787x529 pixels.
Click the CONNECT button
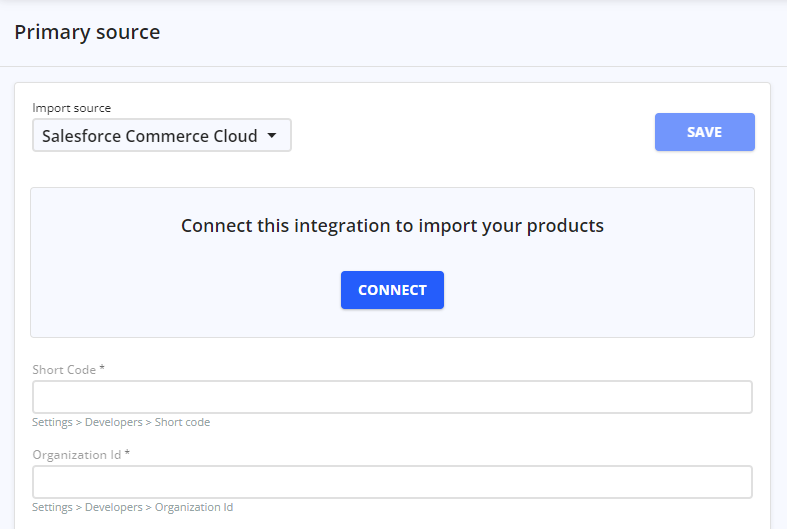[x=392, y=290]
